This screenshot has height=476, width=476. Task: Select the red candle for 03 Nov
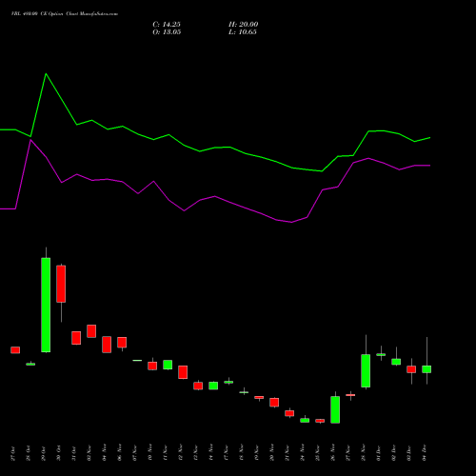click(91, 331)
